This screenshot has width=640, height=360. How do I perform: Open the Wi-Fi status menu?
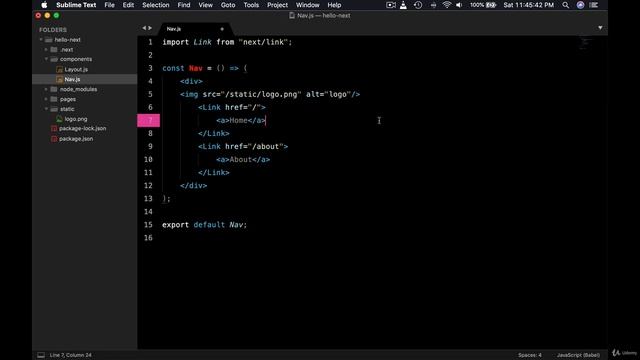447,5
